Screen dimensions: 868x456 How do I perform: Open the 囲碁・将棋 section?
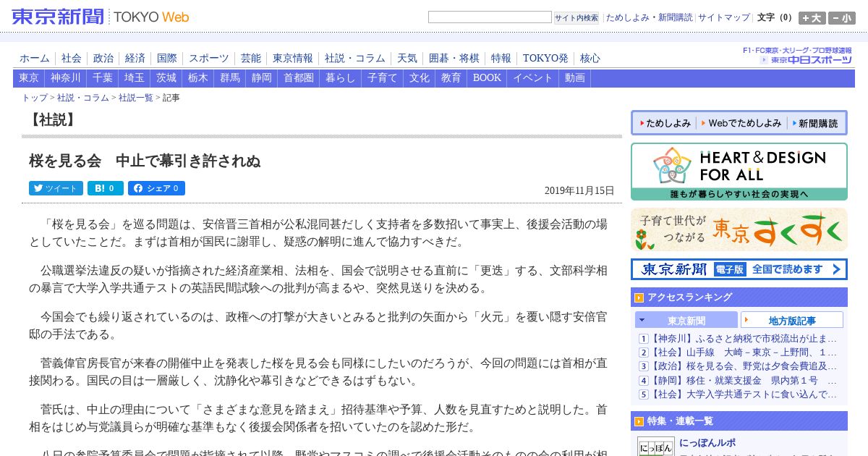click(x=454, y=59)
